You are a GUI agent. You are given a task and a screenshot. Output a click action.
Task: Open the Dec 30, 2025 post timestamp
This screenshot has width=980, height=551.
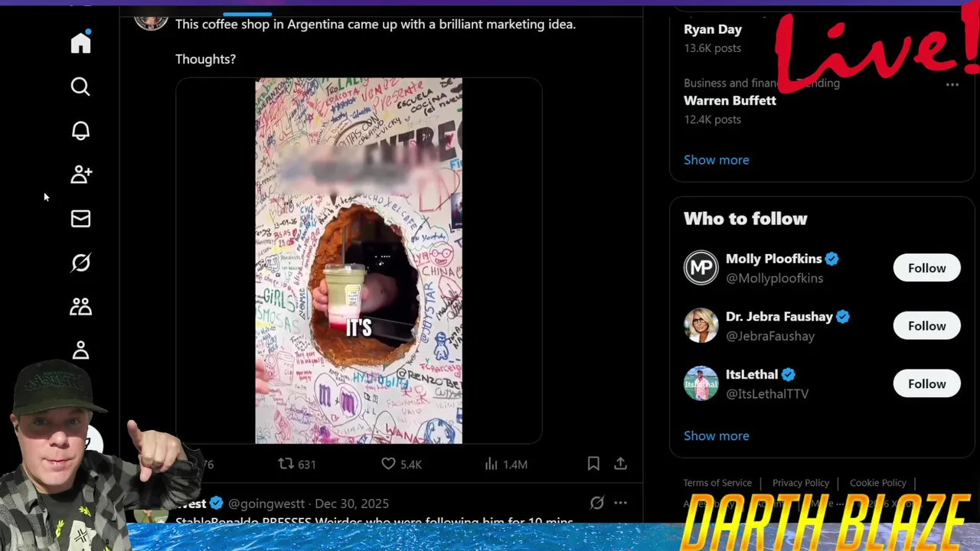(351, 504)
